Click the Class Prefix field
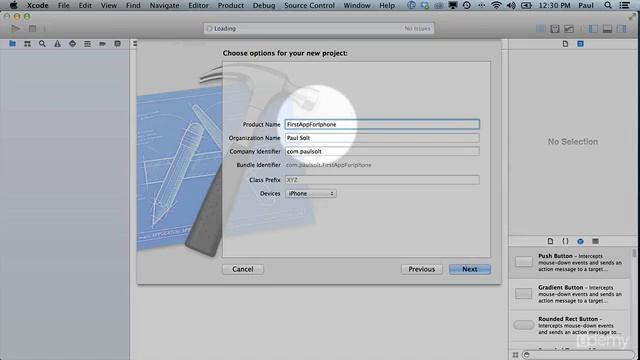Viewport: 640px width, 360px height. coord(382,180)
